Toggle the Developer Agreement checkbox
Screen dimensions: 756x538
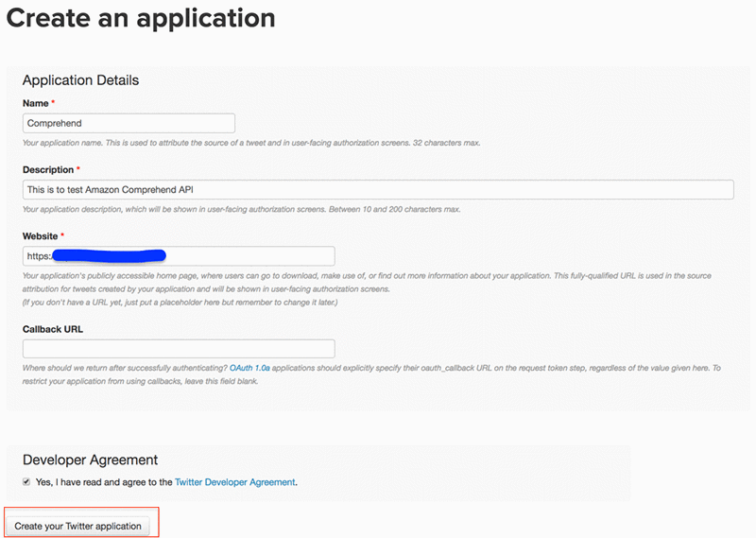26,481
